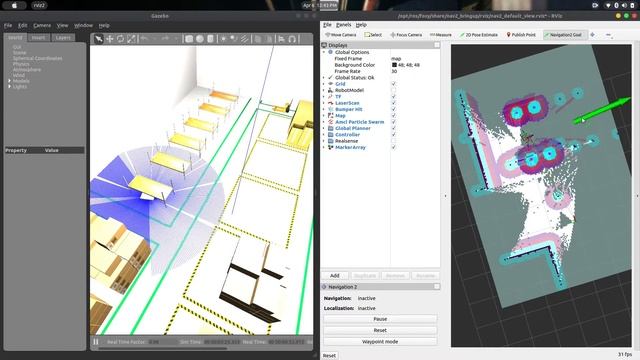The width and height of the screenshot is (640, 360).
Task: Enable the Realsense display checkbox
Action: 393,141
